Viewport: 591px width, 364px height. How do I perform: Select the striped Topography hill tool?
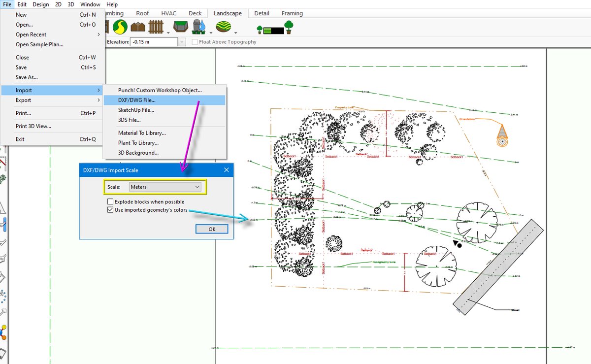[224, 27]
